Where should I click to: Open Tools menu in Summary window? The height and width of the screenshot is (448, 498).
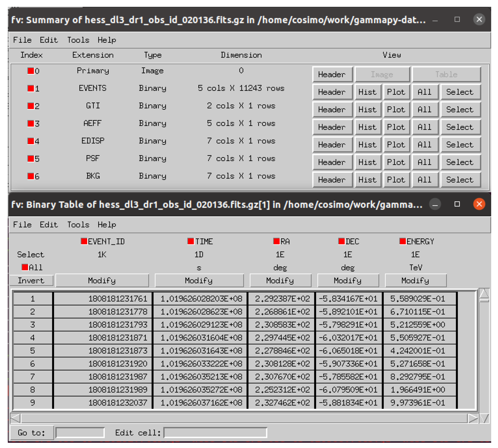(78, 40)
